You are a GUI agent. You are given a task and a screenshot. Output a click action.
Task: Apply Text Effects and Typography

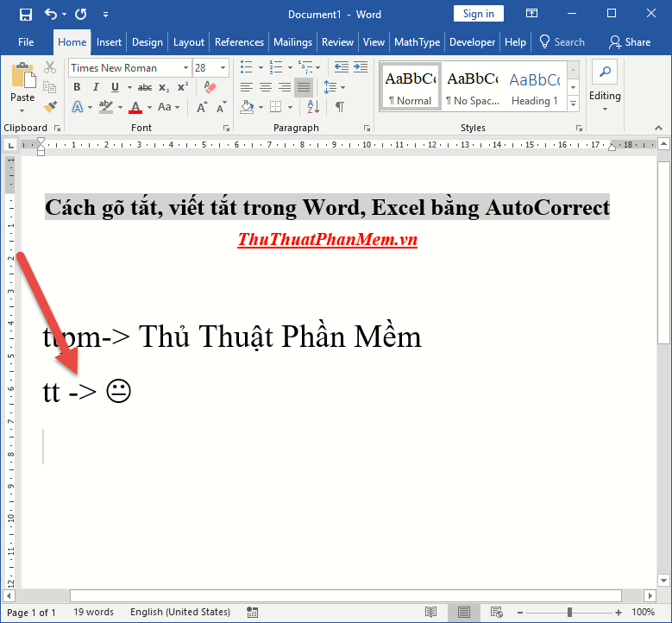click(x=78, y=107)
